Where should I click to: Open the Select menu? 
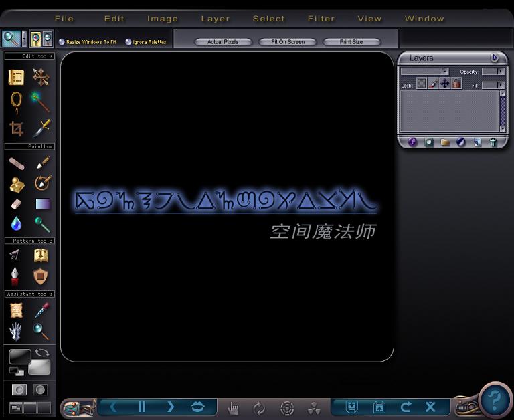(x=269, y=19)
